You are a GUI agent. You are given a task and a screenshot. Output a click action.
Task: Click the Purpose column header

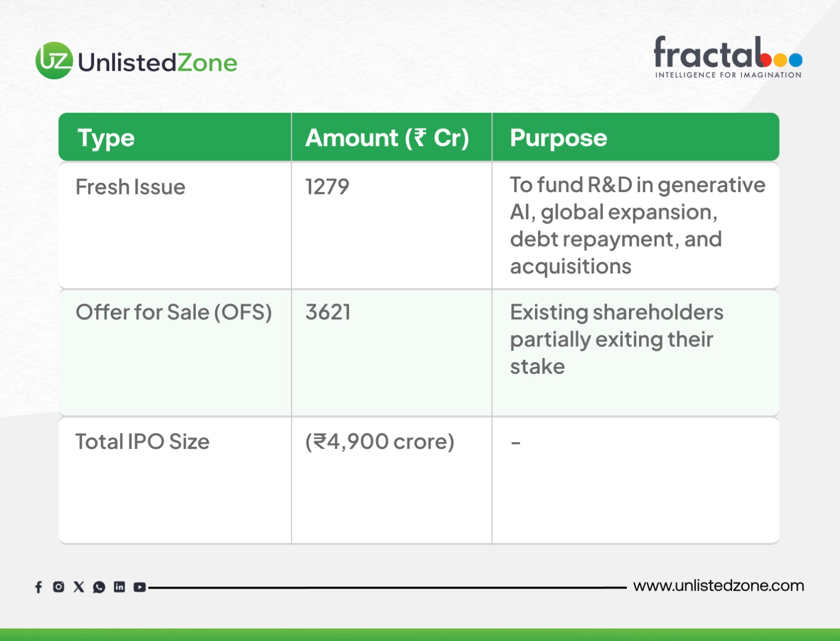coord(558,138)
